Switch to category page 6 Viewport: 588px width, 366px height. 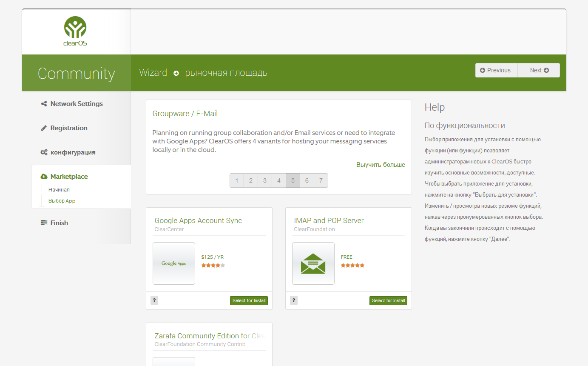[x=307, y=180]
